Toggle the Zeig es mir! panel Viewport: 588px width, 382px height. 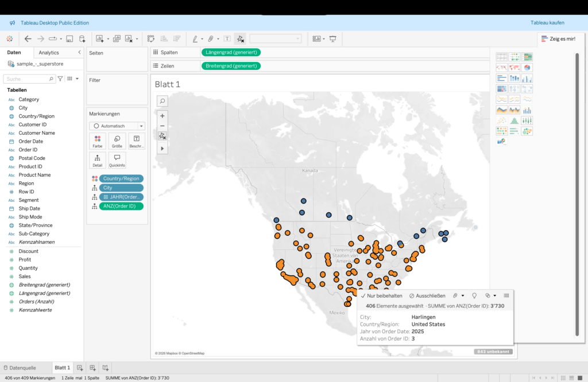click(x=557, y=38)
